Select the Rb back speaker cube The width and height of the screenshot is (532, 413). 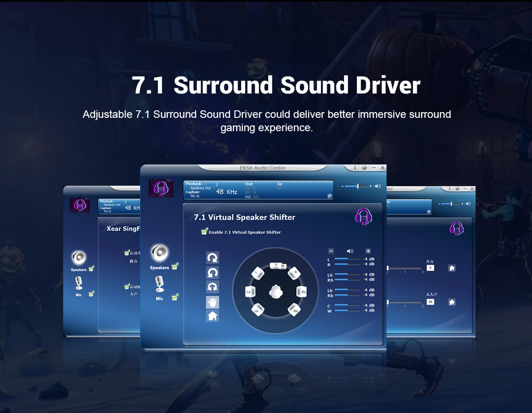click(295, 310)
